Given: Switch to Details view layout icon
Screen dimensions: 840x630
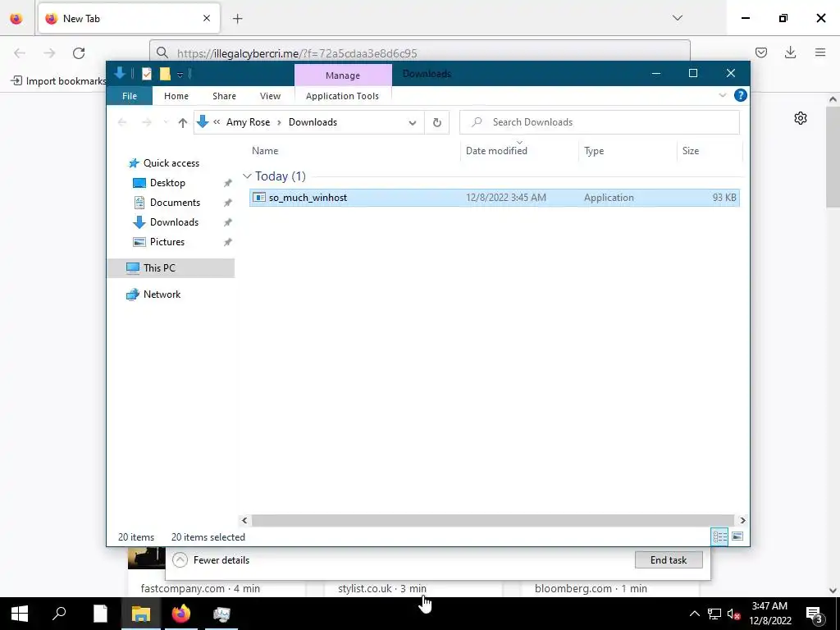Looking at the screenshot, I should click(719, 536).
